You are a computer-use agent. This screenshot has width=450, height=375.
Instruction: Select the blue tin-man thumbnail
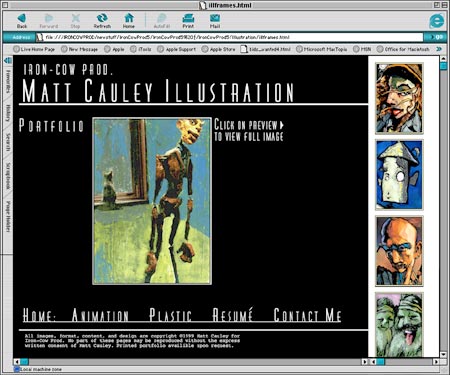pyautogui.click(x=399, y=175)
